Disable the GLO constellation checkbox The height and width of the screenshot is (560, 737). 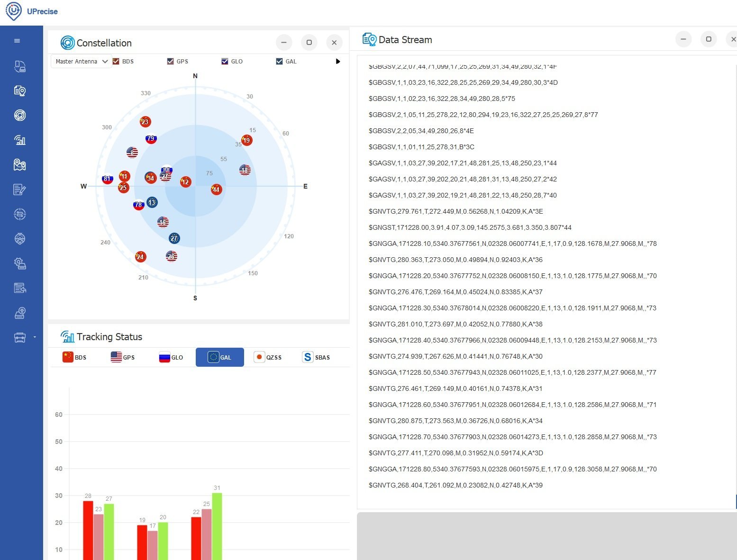click(x=225, y=61)
